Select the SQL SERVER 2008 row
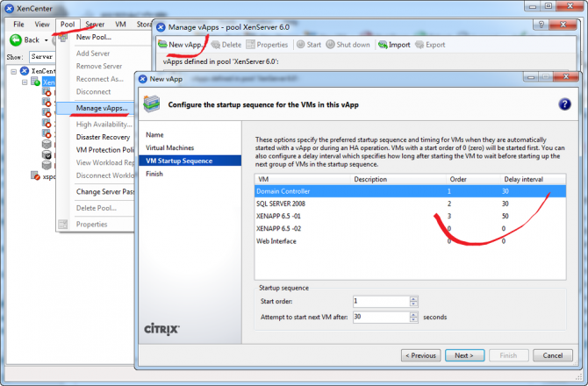588x386 pixels. coord(410,204)
